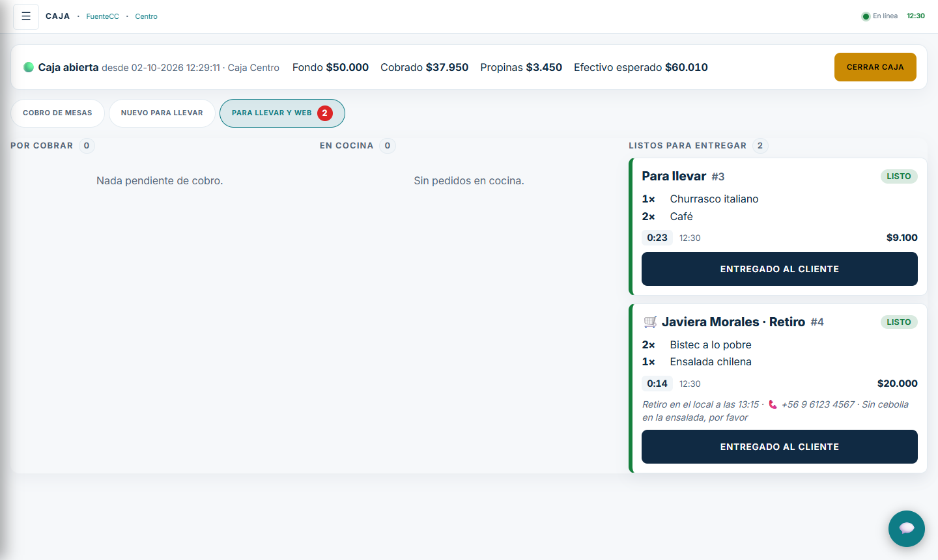
Task: Click the red notification badge 2
Action: click(x=325, y=113)
